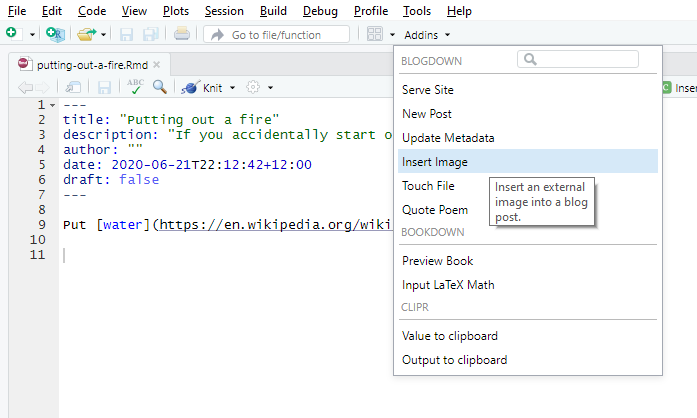Image resolution: width=697 pixels, height=418 pixels.
Task: Click the Create a project icon
Action: pyautogui.click(x=55, y=34)
